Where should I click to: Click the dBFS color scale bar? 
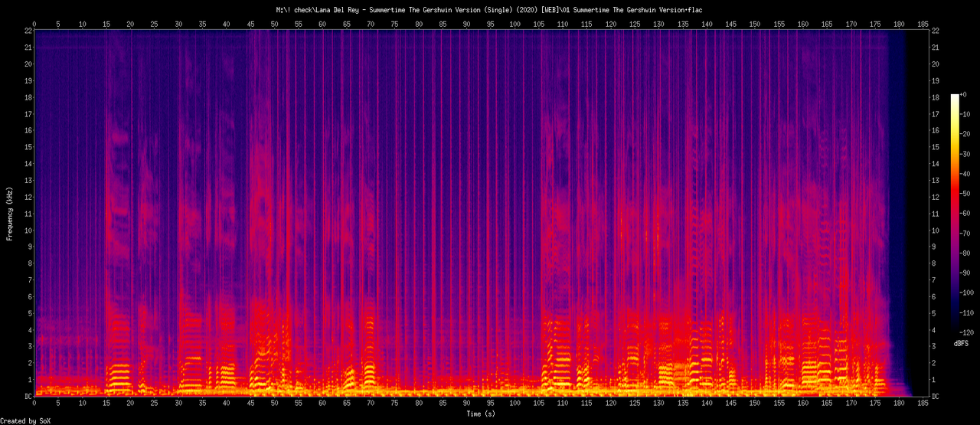coord(954,214)
